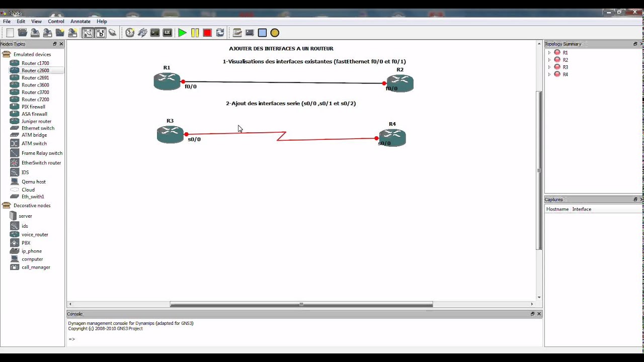Screen dimensions: 644x362
Task: Select EtherSwitch router node type
Action: (x=41, y=163)
